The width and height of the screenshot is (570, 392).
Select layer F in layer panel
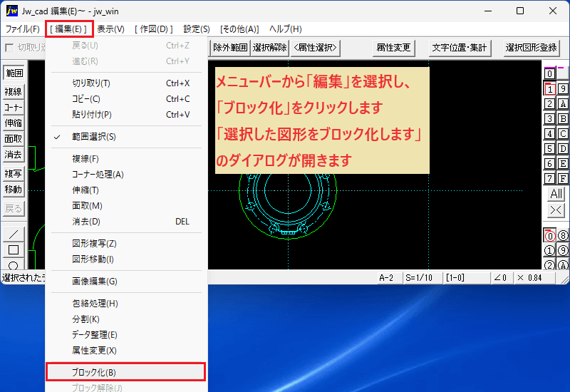coord(563,179)
